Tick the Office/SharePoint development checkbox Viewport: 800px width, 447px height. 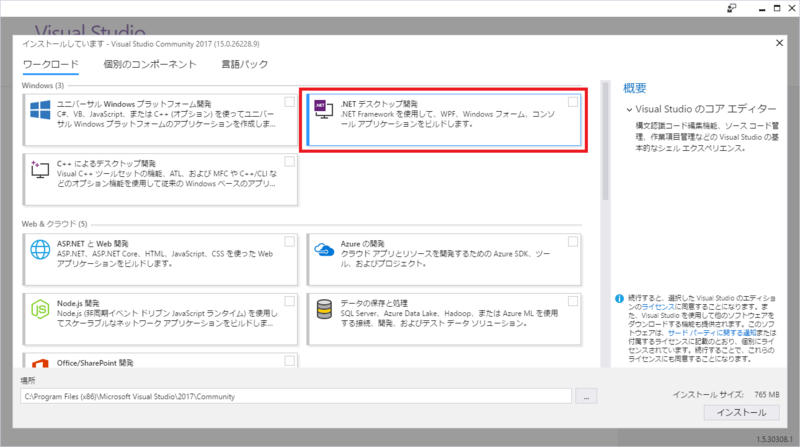289,361
